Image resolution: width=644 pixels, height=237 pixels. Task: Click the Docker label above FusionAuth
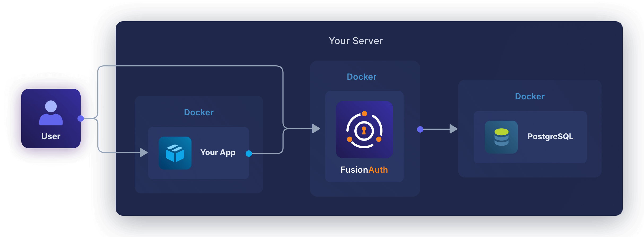[362, 77]
